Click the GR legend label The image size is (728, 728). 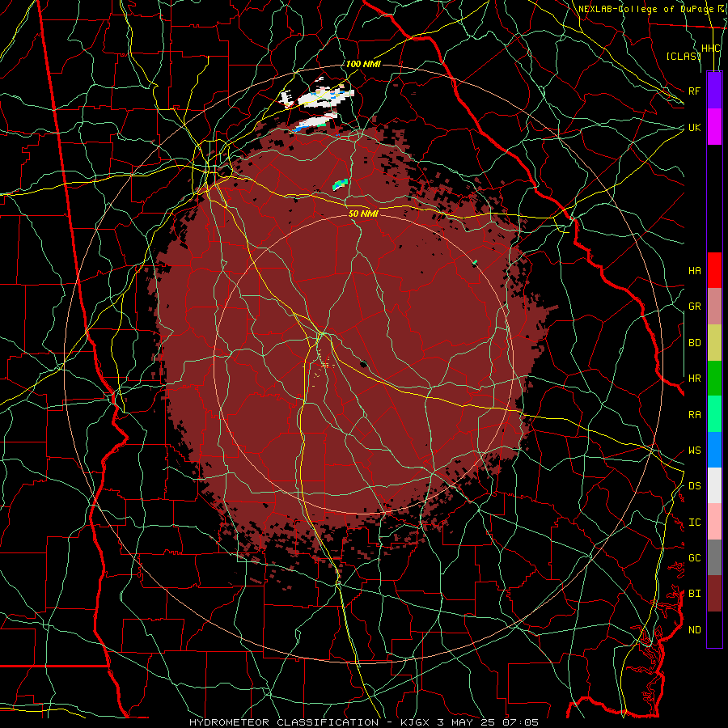694,307
